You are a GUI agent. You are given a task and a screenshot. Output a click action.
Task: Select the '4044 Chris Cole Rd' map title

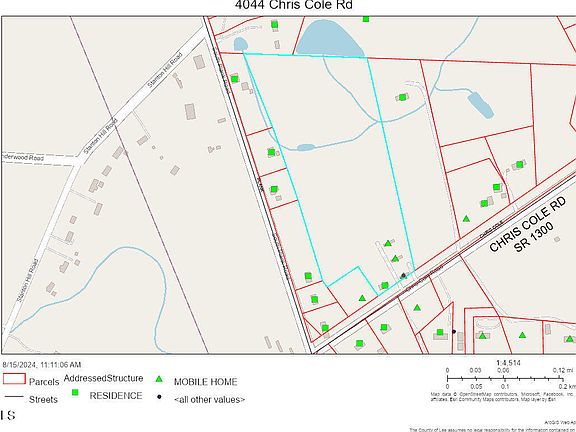pos(293,5)
